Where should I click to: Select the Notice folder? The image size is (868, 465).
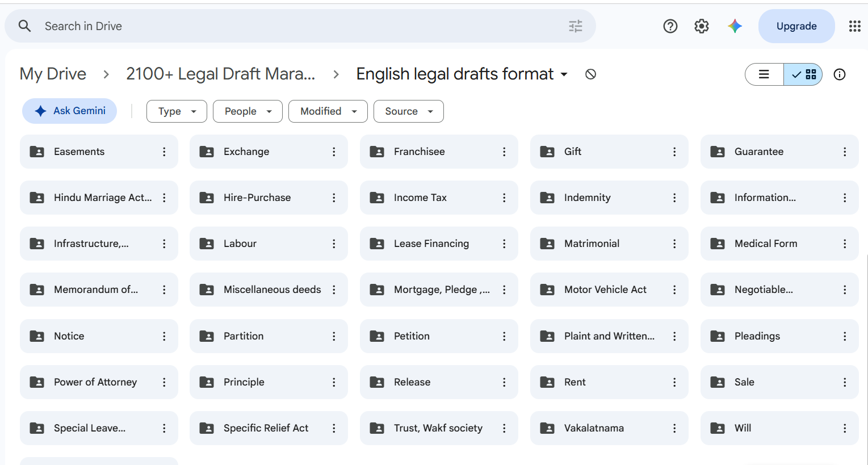pyautogui.click(x=99, y=336)
